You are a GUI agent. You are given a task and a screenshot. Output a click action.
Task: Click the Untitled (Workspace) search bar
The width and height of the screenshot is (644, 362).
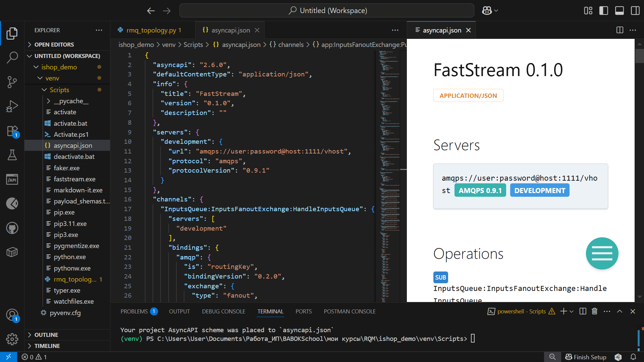click(x=327, y=11)
